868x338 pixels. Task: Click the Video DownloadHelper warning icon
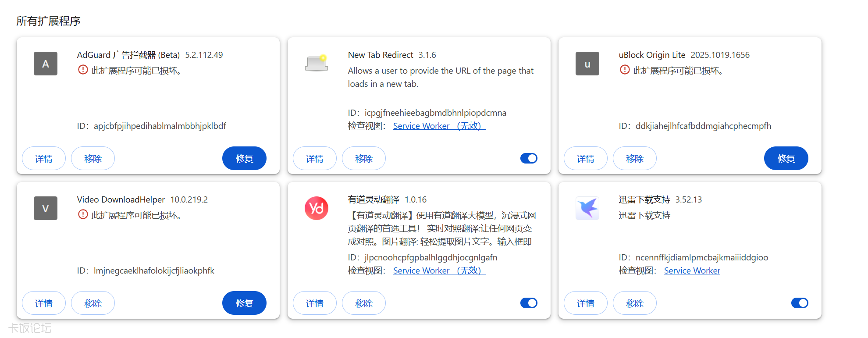(x=83, y=214)
